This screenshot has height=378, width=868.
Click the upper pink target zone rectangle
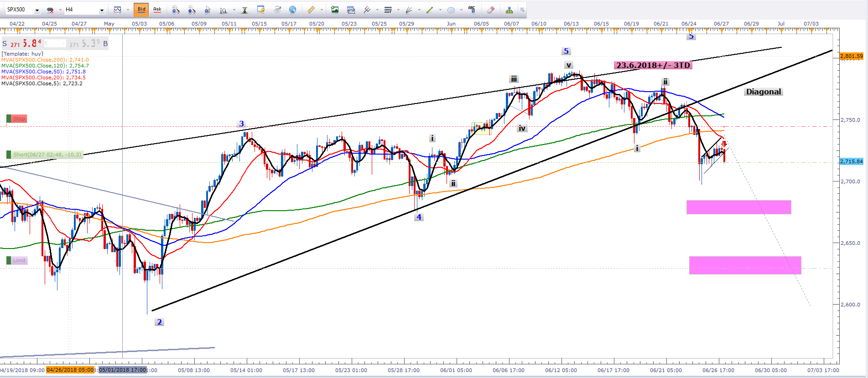pyautogui.click(x=738, y=207)
